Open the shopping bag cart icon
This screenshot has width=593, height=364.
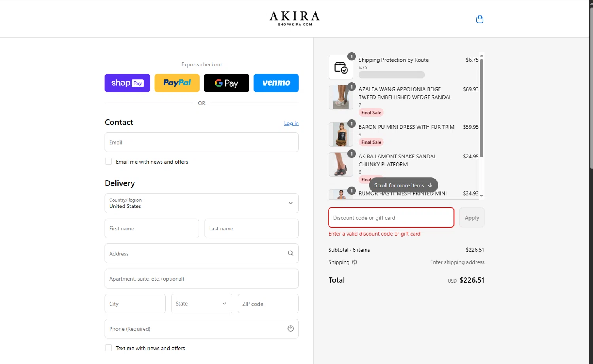480,19
